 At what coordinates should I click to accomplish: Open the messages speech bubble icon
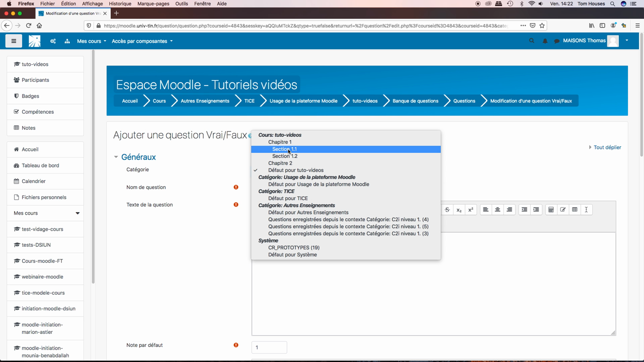coord(557,41)
